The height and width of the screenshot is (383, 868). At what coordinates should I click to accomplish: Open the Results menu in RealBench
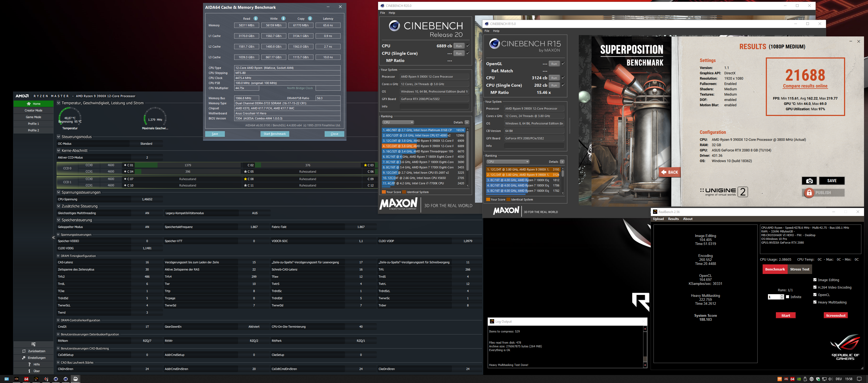coord(673,219)
